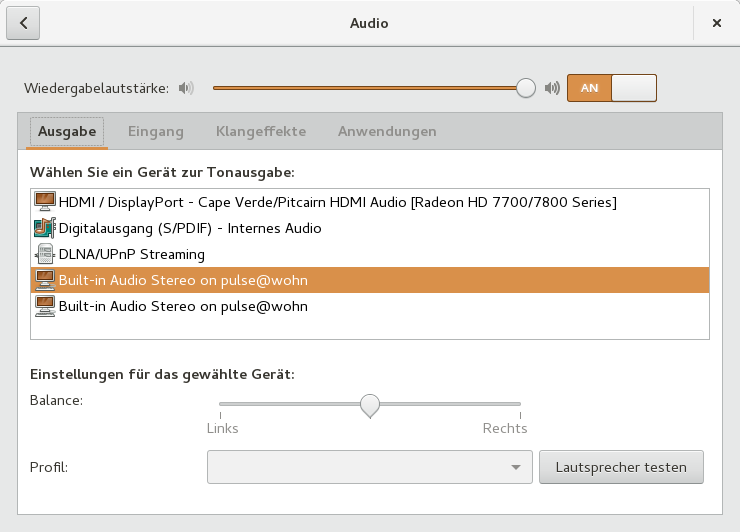Image resolution: width=740 pixels, height=532 pixels.
Task: Click the DLNA/UPnP server icon
Action: (x=45, y=254)
